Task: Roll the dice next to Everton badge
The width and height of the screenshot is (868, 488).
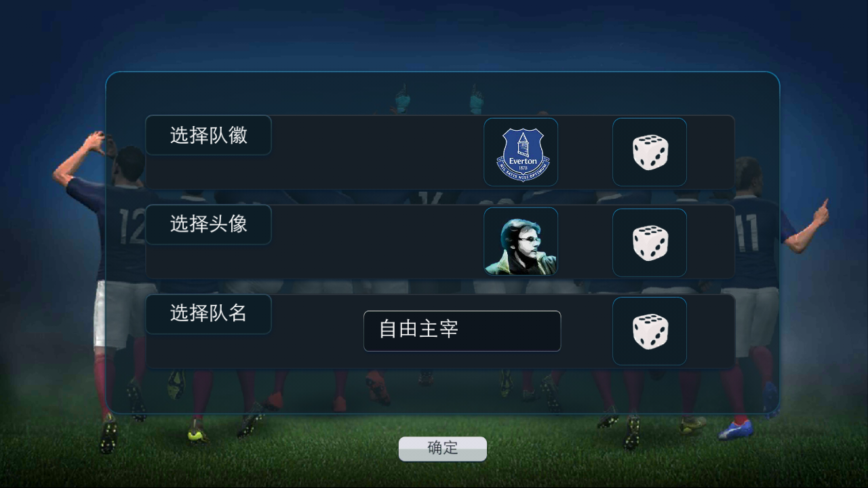Action: 650,152
